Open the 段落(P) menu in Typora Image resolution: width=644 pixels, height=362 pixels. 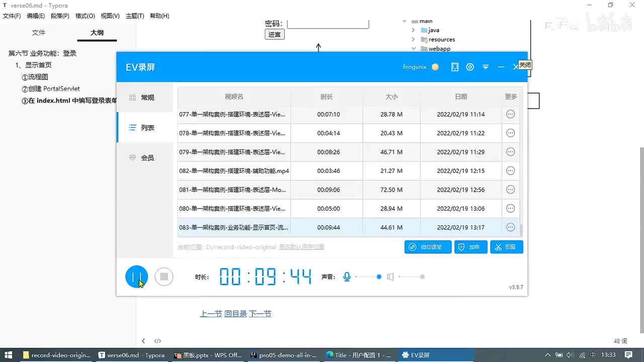[x=60, y=16]
